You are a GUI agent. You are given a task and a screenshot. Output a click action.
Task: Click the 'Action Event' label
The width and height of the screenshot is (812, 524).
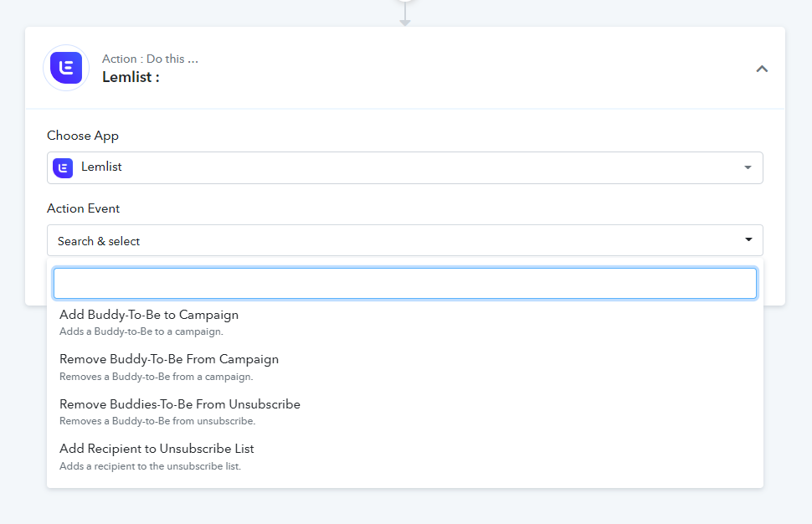pos(84,208)
